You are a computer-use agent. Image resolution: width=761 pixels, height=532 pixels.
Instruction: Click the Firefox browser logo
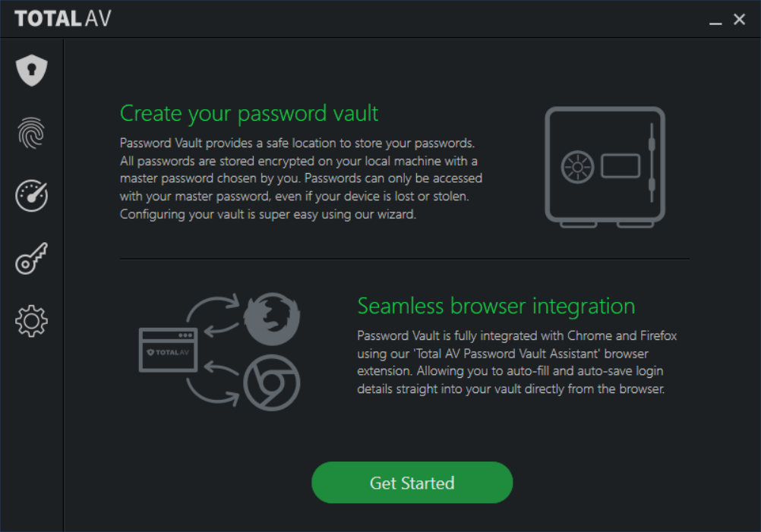click(x=271, y=319)
